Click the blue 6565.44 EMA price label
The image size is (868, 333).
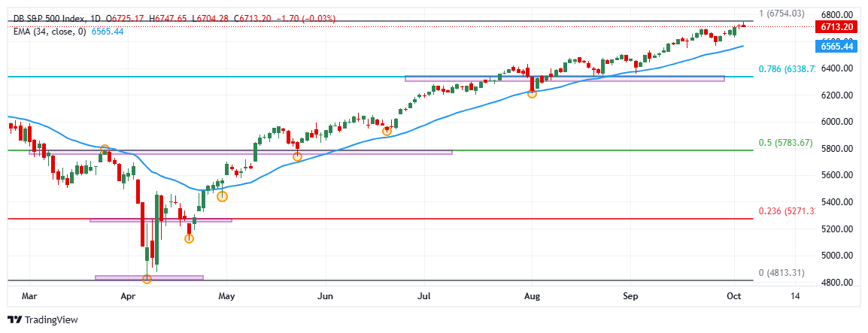tap(836, 47)
